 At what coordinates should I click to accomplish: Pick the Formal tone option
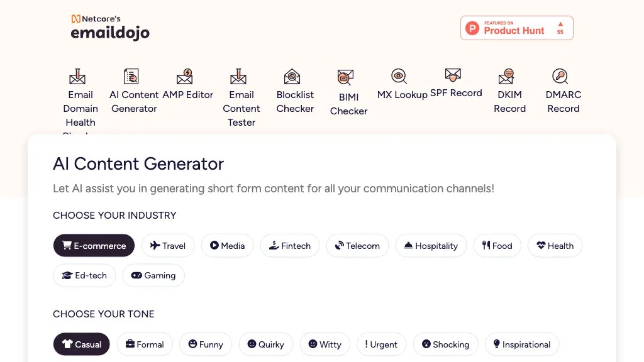pos(145,344)
